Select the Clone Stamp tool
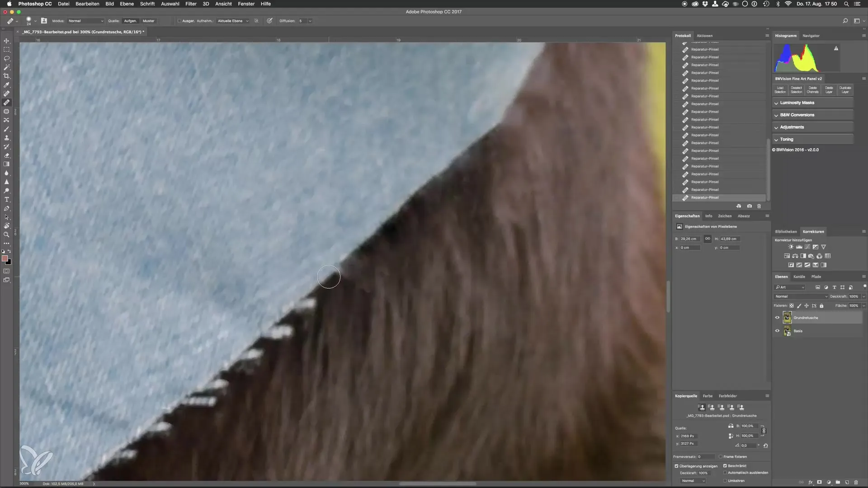Screen dimensions: 868x488 (6, 138)
